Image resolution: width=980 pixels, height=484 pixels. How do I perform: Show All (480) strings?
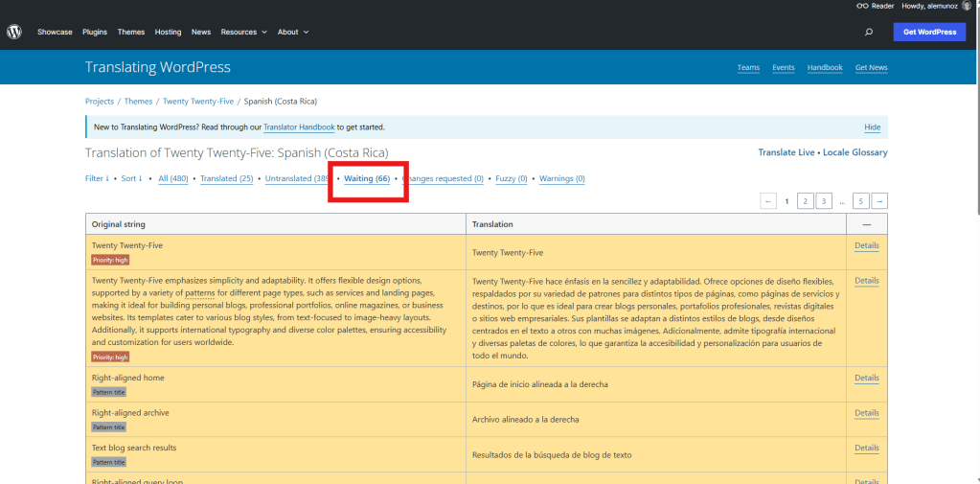(x=173, y=178)
